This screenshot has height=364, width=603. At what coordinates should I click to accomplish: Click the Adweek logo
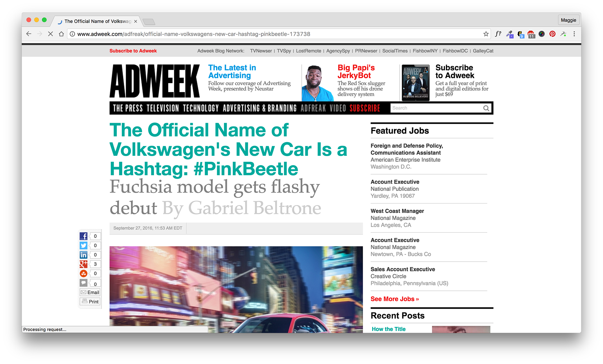155,81
